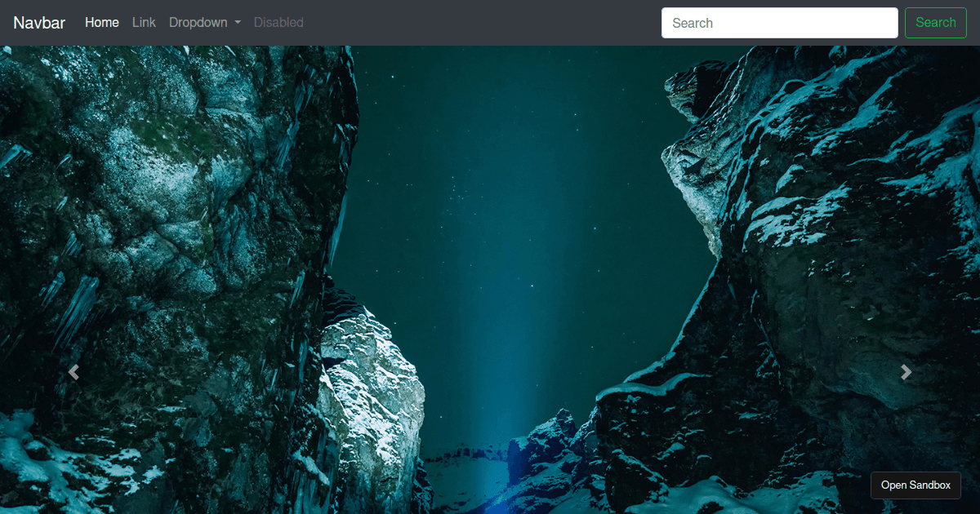
Task: Open the Dropdown menu in the navbar
Action: click(x=204, y=23)
